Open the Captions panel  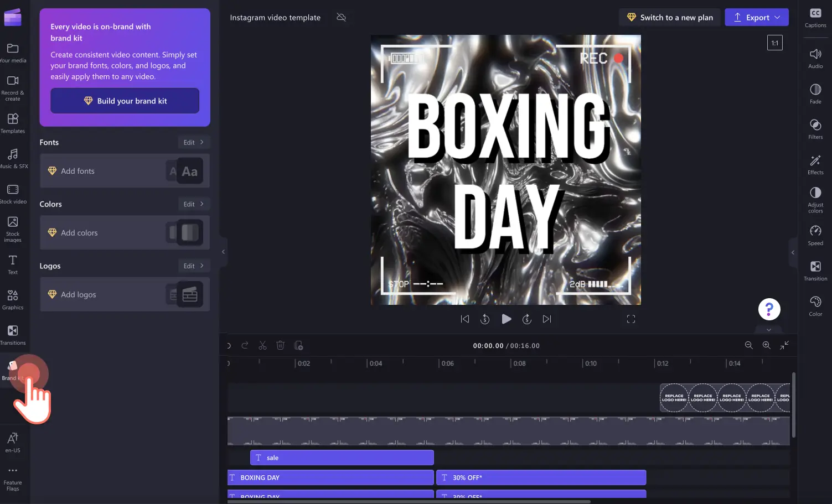(x=815, y=18)
